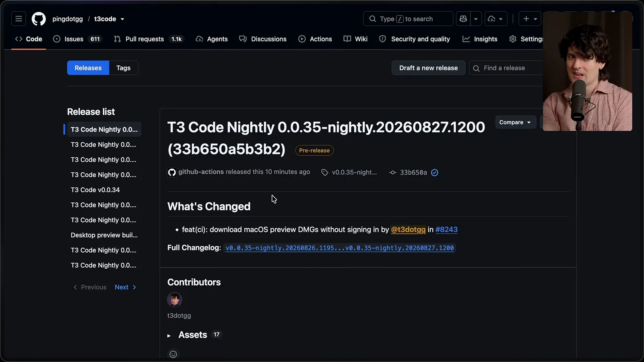The image size is (644, 362).
Task: Open the Issues tab
Action: coord(78,39)
